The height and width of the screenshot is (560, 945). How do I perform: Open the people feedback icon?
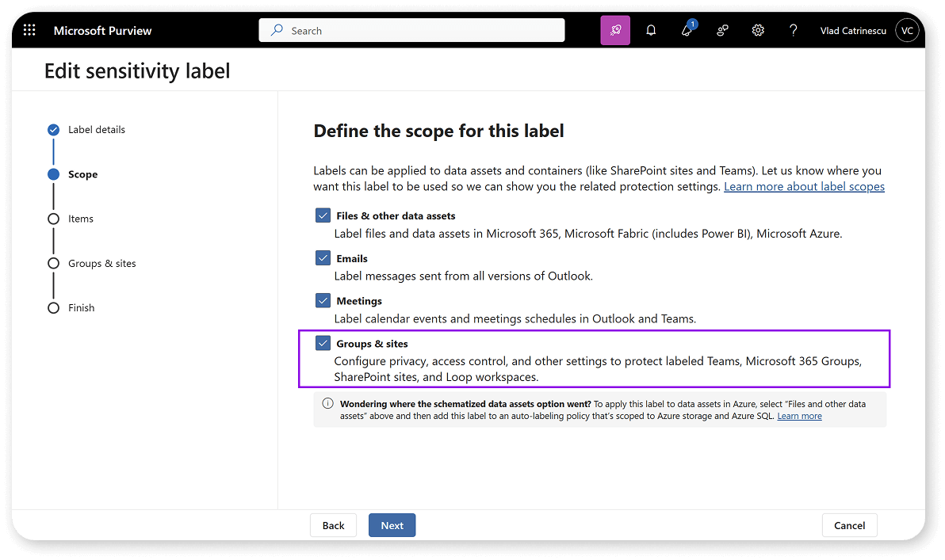[x=722, y=30]
